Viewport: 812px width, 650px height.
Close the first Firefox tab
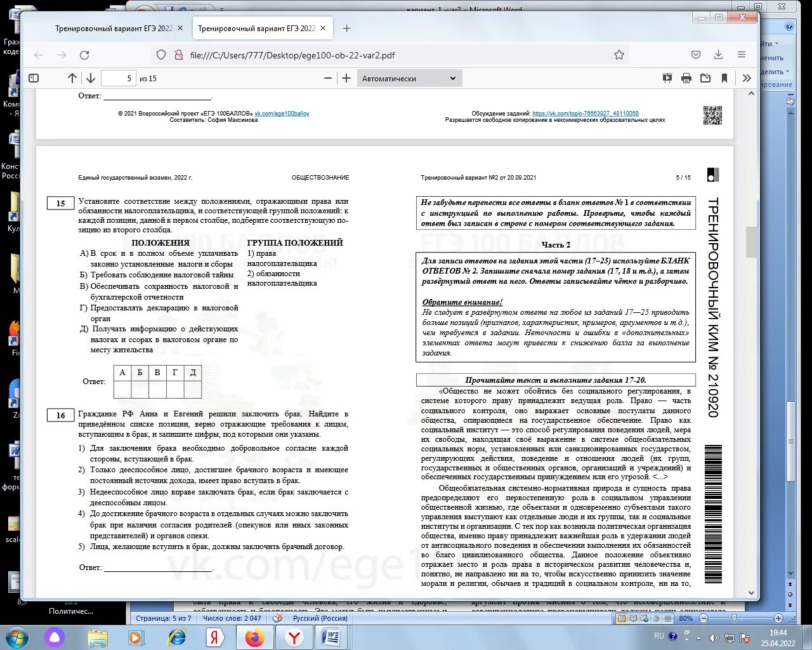coord(180,29)
